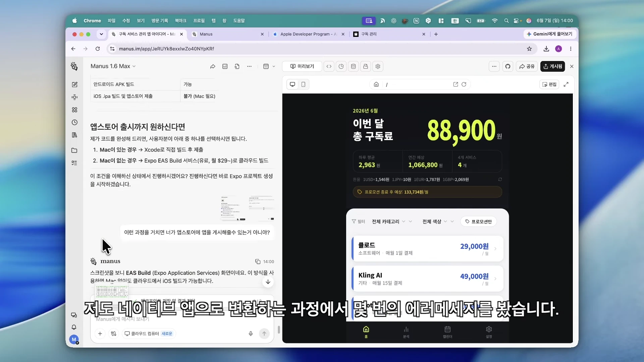Screen dimensions: 644x362
Task: Expand the 클로드 subscription row chevron
Action: point(495,249)
